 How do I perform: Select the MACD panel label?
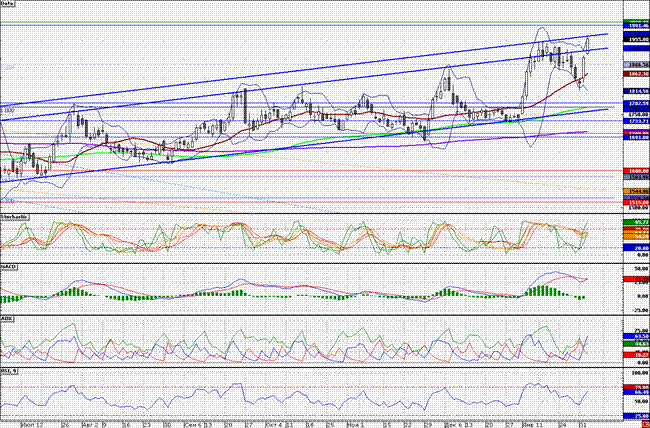pos(7,267)
